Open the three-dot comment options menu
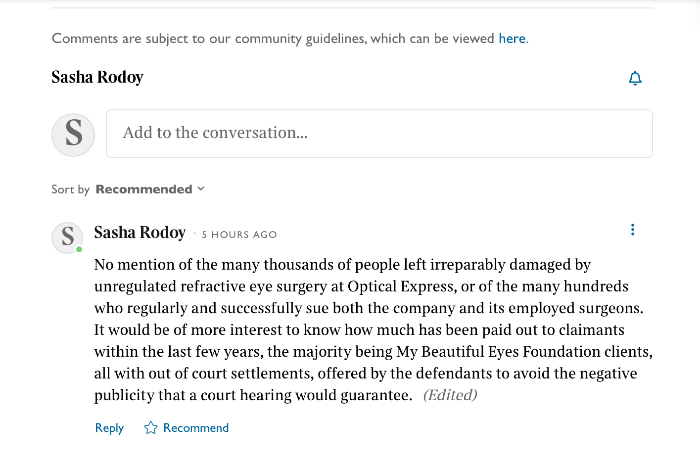The height and width of the screenshot is (460, 700). 632,230
